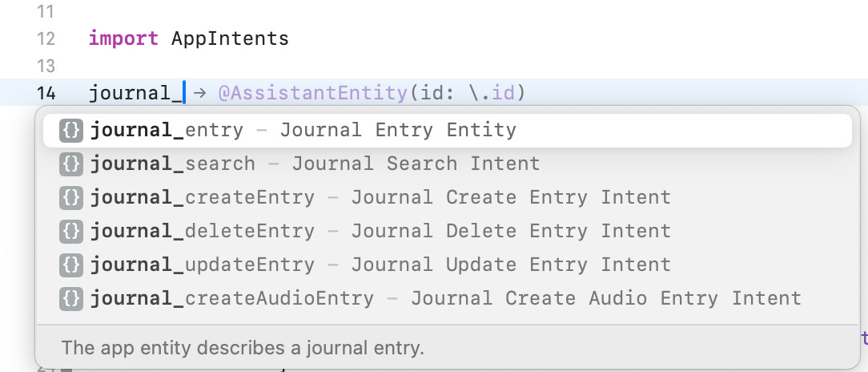Click the braces icon beside journal_deleteEntry
The width and height of the screenshot is (868, 372).
pyautogui.click(x=70, y=231)
